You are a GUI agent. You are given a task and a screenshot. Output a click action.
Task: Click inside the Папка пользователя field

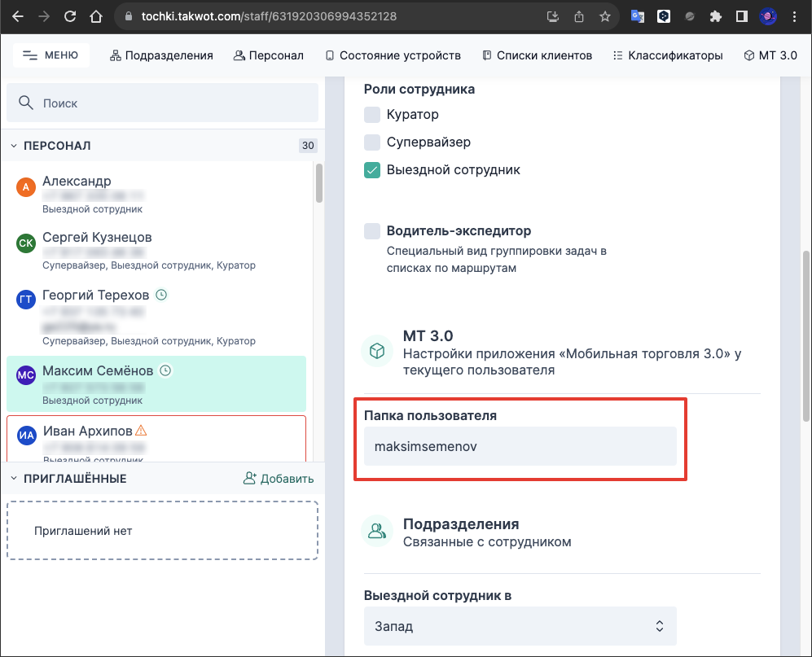coord(521,446)
